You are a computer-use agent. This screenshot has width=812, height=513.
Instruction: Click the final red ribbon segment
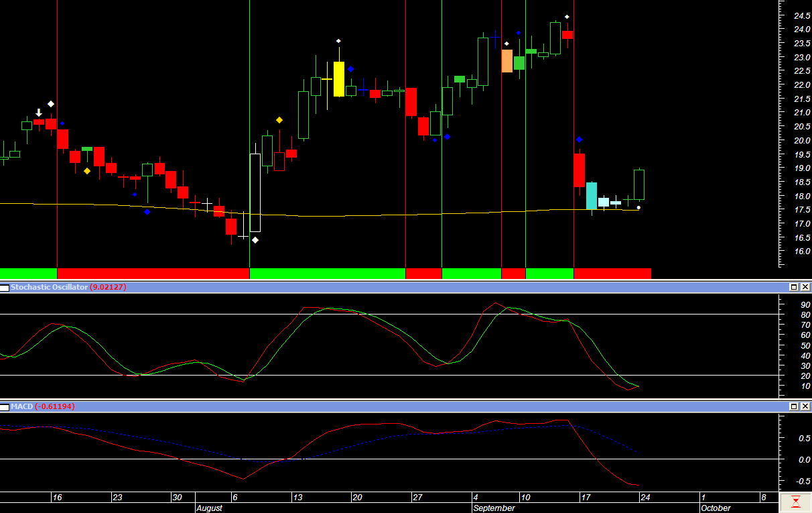(x=612, y=274)
